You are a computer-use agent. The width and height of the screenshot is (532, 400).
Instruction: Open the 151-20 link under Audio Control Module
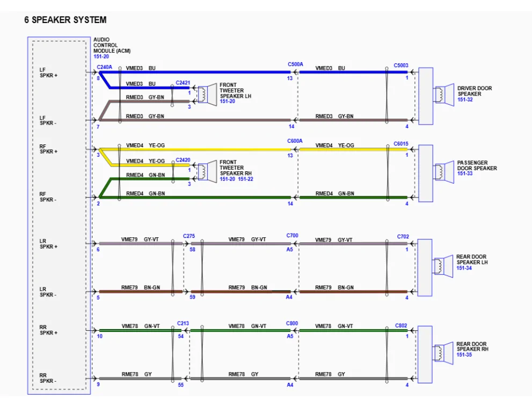pyautogui.click(x=101, y=57)
